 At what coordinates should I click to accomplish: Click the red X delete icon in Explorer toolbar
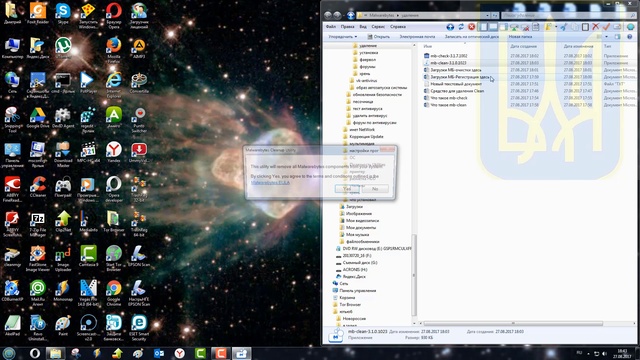[596, 27]
